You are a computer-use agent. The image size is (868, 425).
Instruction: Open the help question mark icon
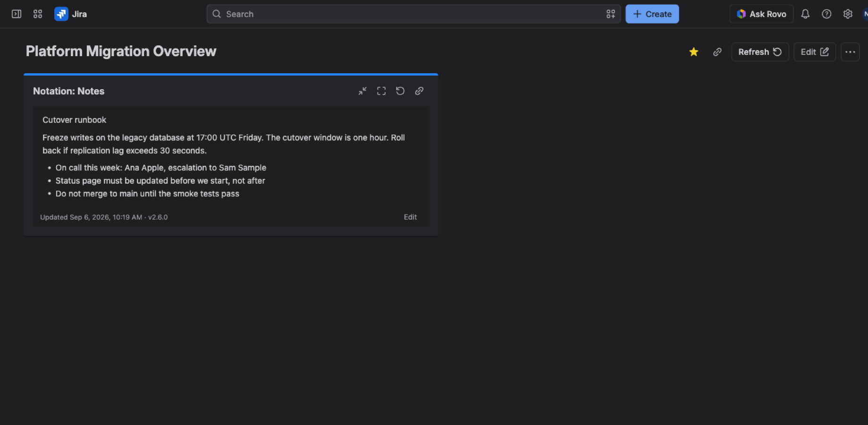(x=826, y=14)
